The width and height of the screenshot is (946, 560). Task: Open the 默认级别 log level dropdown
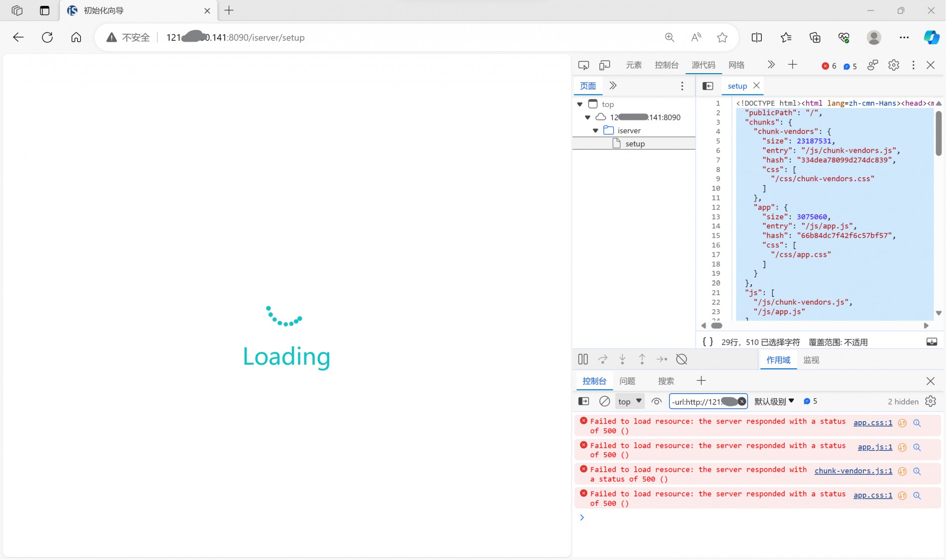pos(774,401)
